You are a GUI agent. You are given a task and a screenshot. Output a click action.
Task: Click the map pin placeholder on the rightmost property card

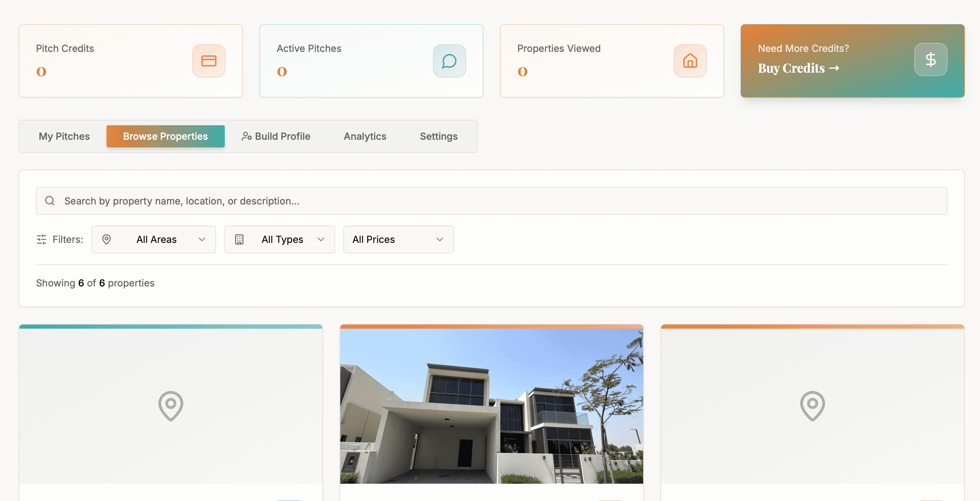coord(812,406)
